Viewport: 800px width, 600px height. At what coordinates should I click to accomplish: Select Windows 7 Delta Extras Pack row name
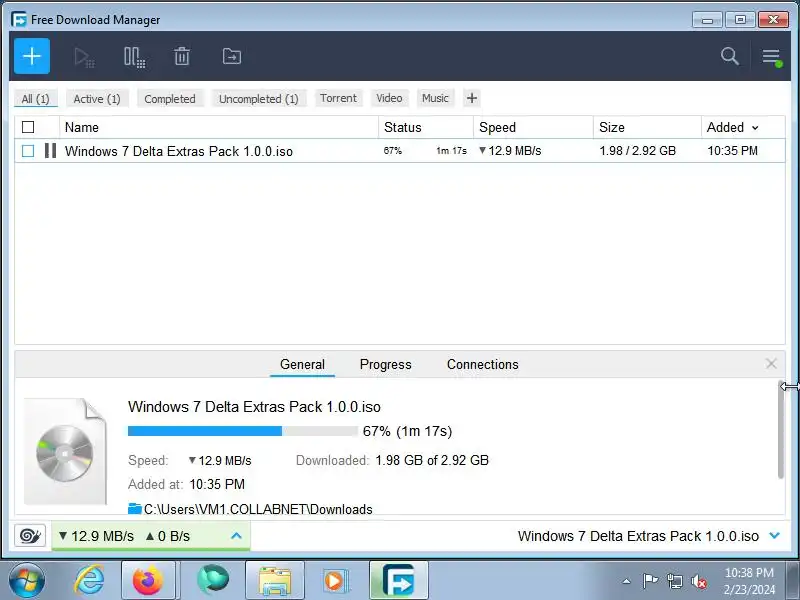(179, 151)
